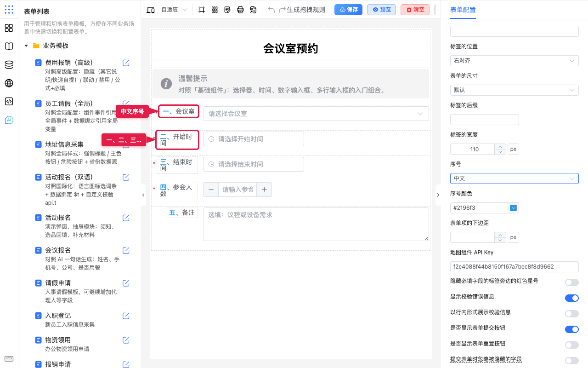
Task: Click the device preview icon in the top toolbar
Action: (x=151, y=10)
